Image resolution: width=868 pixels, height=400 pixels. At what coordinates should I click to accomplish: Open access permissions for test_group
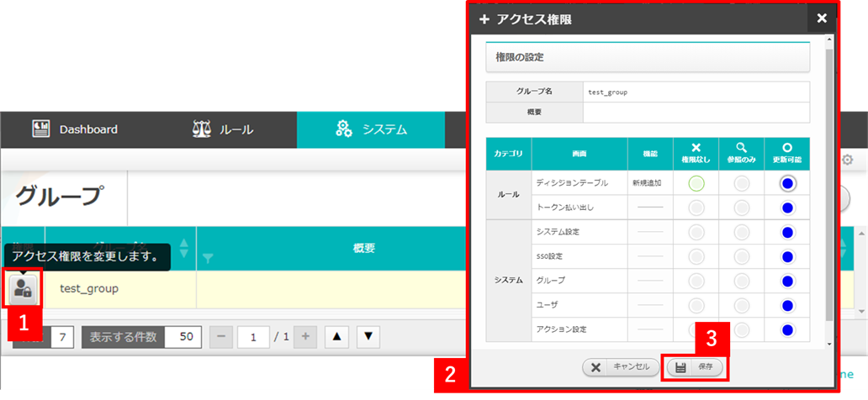click(x=24, y=287)
